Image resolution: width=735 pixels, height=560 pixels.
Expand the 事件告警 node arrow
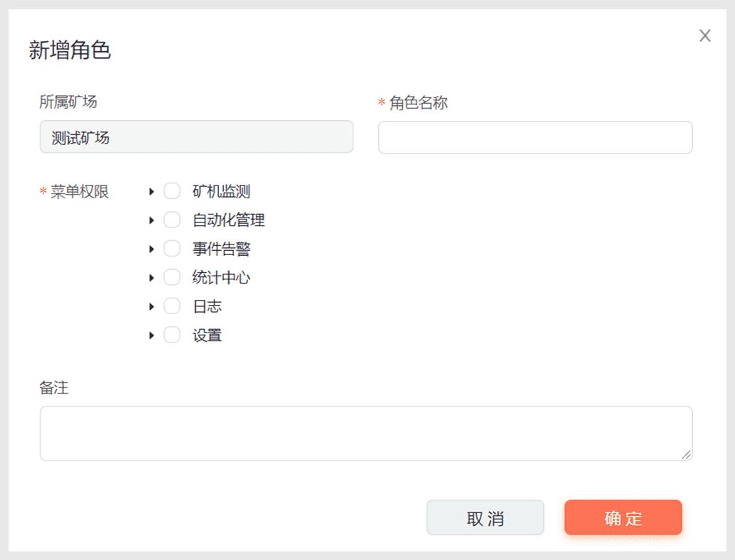tap(151, 249)
